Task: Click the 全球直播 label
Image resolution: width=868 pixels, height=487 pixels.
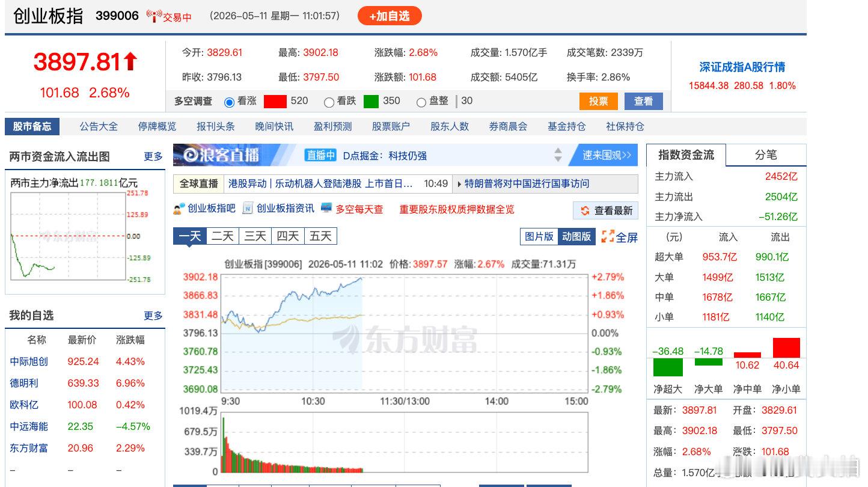Action: [x=199, y=183]
